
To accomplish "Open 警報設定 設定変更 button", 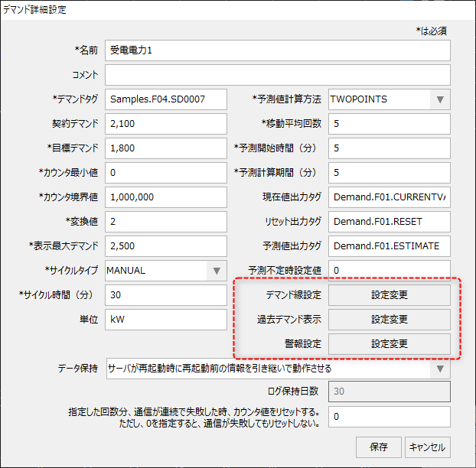I will (390, 344).
